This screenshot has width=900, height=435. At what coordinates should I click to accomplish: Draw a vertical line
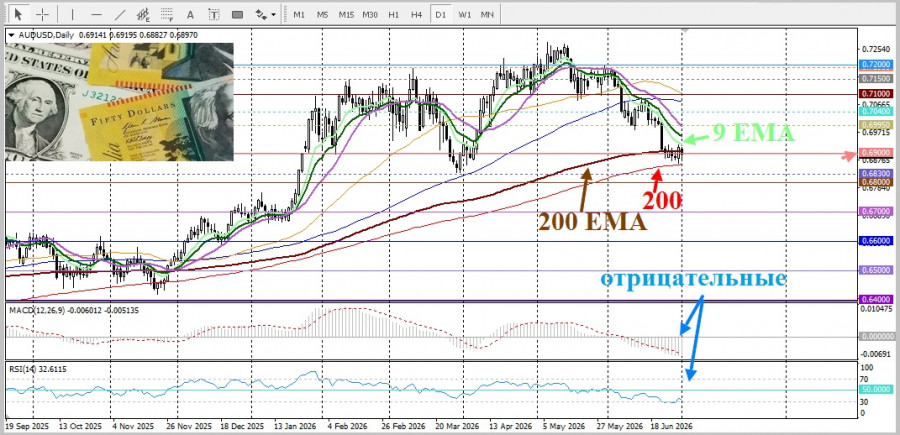72,14
